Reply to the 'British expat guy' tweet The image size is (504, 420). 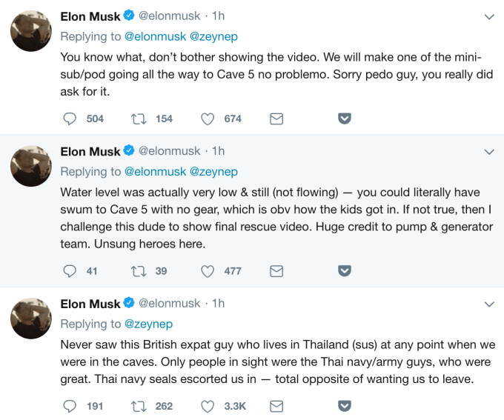70,406
